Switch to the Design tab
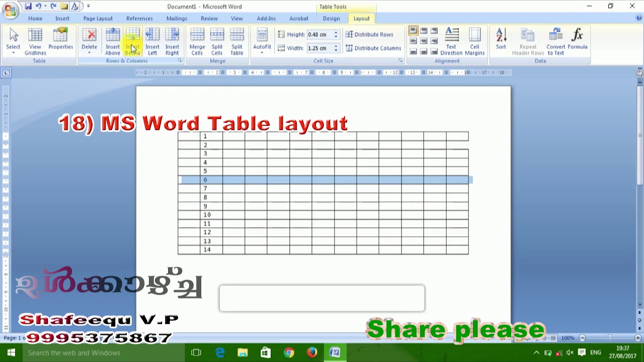 331,19
